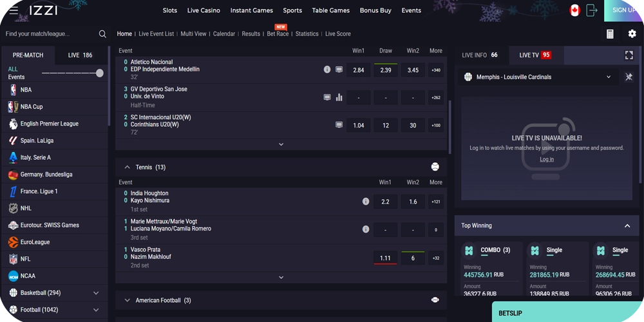Select Win1 odds 1.11 for Vasco Prata

pos(385,258)
